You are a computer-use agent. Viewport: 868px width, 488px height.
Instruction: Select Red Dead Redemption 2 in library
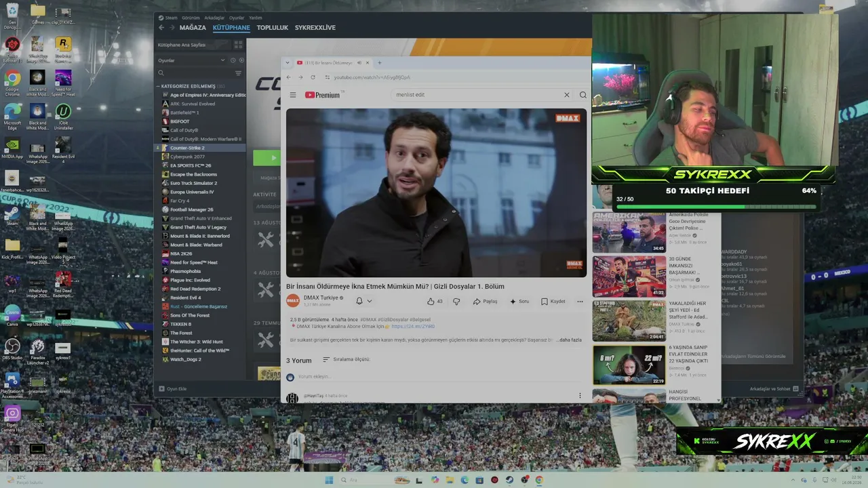click(195, 289)
